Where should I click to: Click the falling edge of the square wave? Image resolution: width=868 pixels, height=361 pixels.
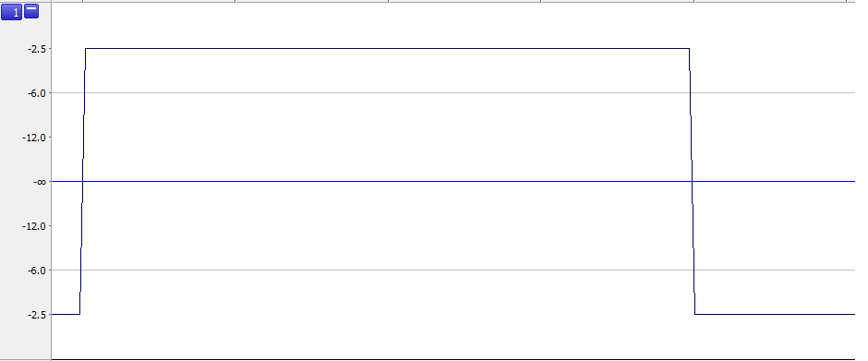(692, 182)
